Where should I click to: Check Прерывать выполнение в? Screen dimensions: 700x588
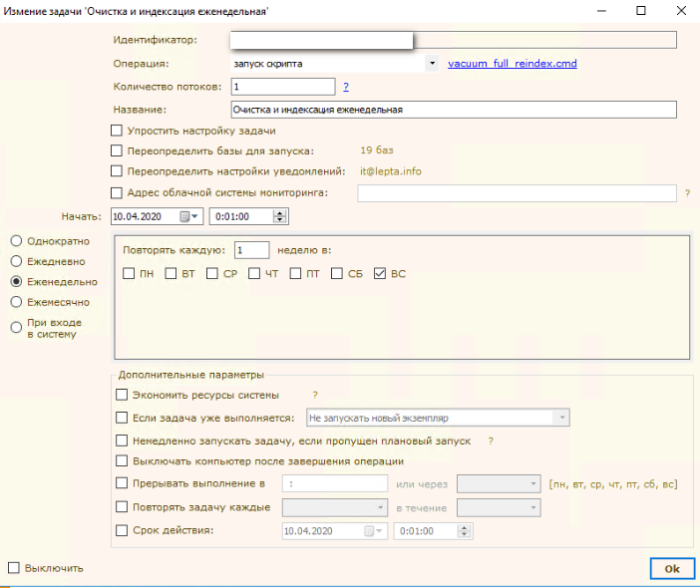pos(122,483)
